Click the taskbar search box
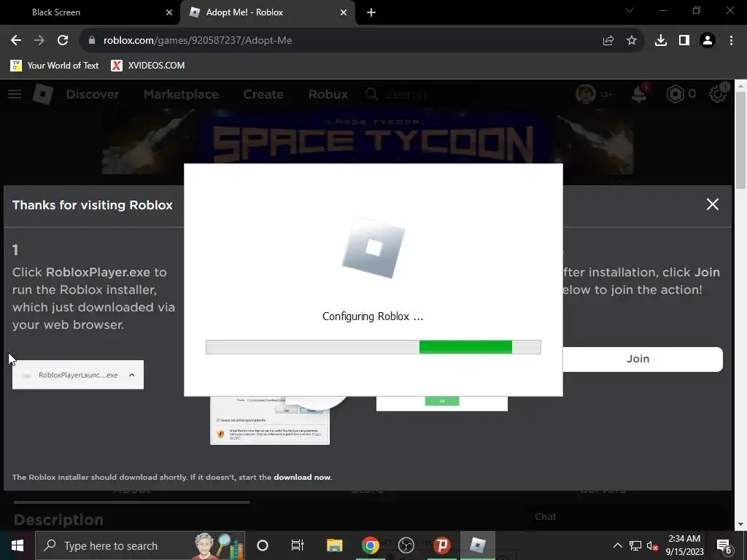Viewport: 747px width, 560px height. tap(140, 545)
